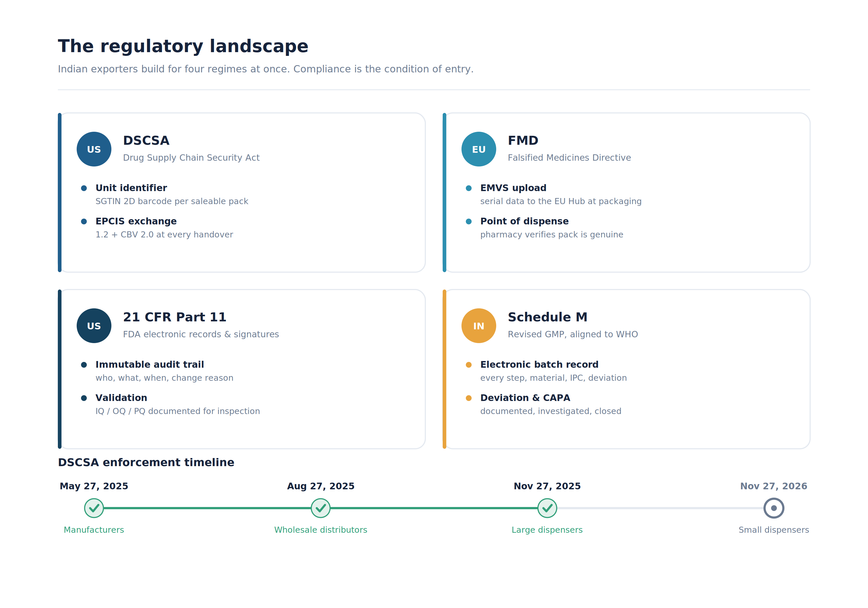Click the US badge beside DSCSA
Image resolution: width=868 pixels, height=608 pixels.
tap(94, 149)
